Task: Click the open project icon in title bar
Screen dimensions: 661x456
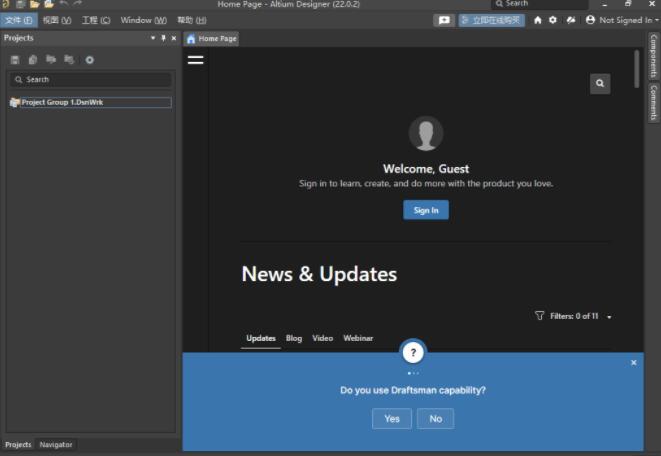Action: [x=49, y=4]
